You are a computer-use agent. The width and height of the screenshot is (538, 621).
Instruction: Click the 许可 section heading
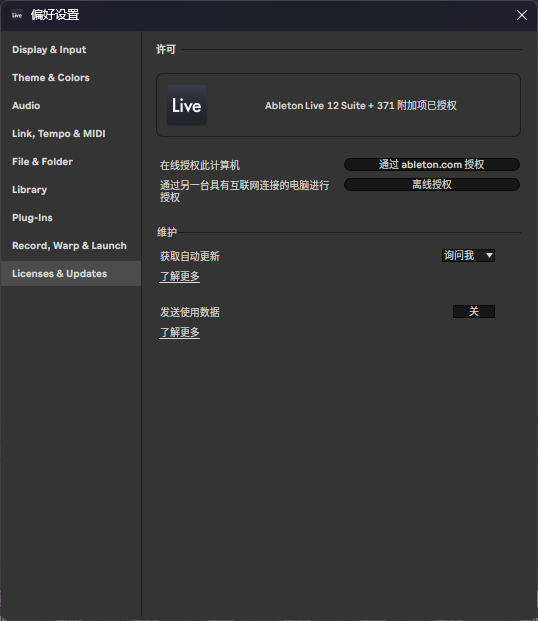pyautogui.click(x=166, y=50)
